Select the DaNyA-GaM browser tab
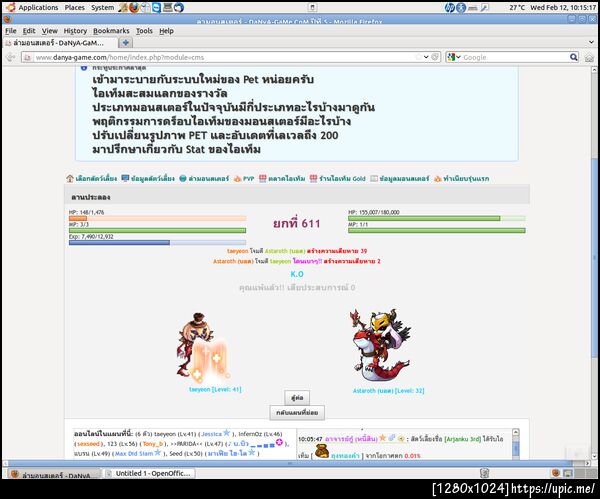The image size is (600, 499). coord(59,43)
